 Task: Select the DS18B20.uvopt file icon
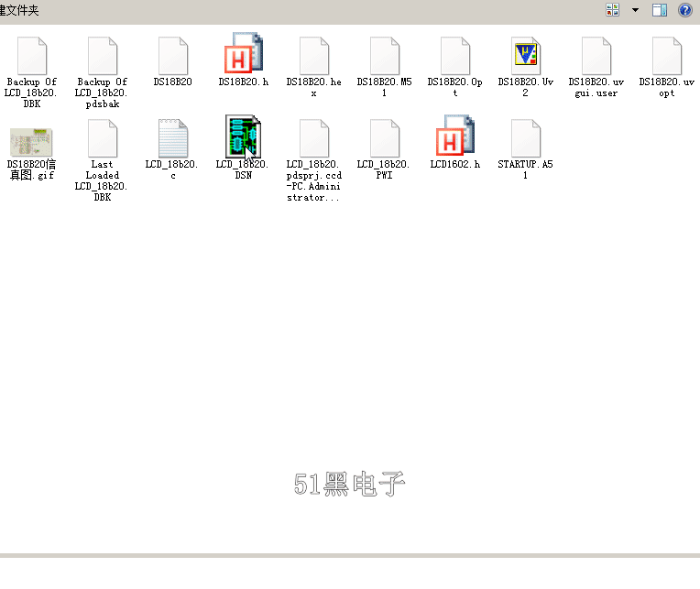pos(666,56)
